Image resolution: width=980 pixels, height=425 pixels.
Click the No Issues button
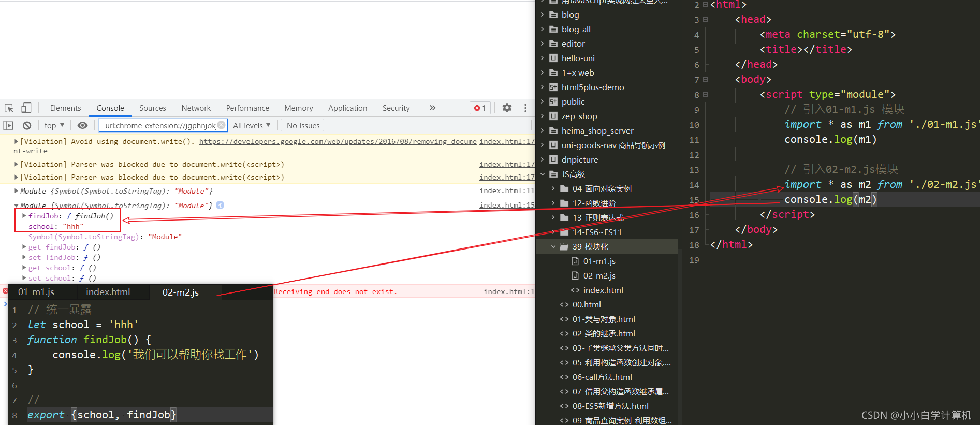[303, 125]
